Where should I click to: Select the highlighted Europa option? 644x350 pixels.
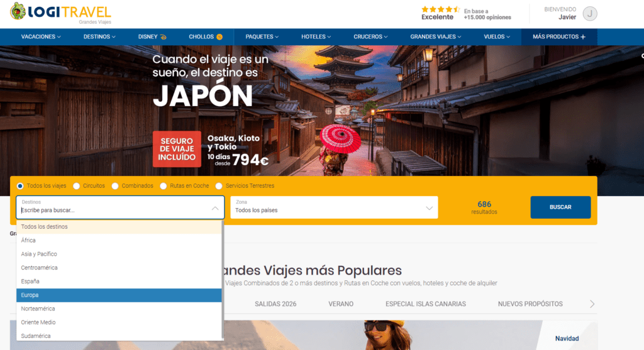click(x=119, y=295)
